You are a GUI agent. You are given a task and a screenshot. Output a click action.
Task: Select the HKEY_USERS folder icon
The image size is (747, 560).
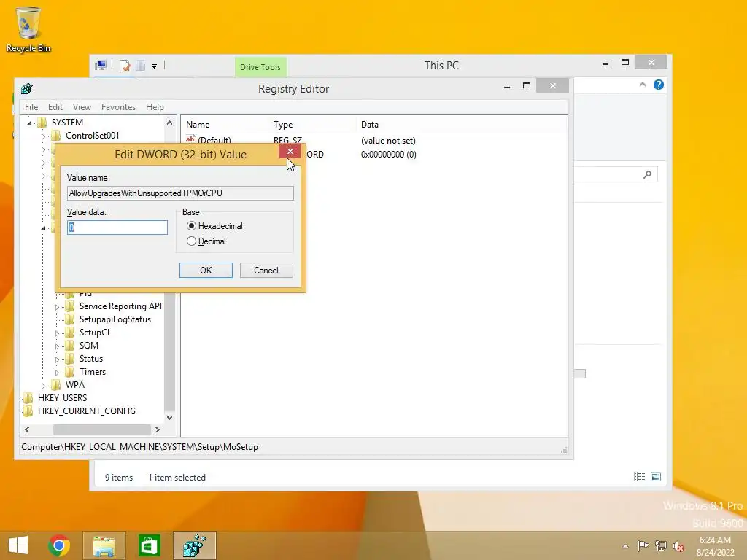[x=28, y=398]
